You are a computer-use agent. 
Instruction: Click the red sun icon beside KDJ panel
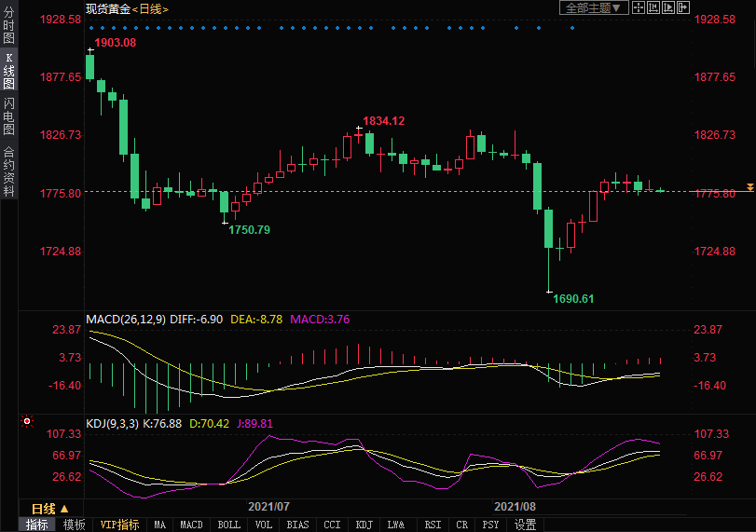click(27, 421)
